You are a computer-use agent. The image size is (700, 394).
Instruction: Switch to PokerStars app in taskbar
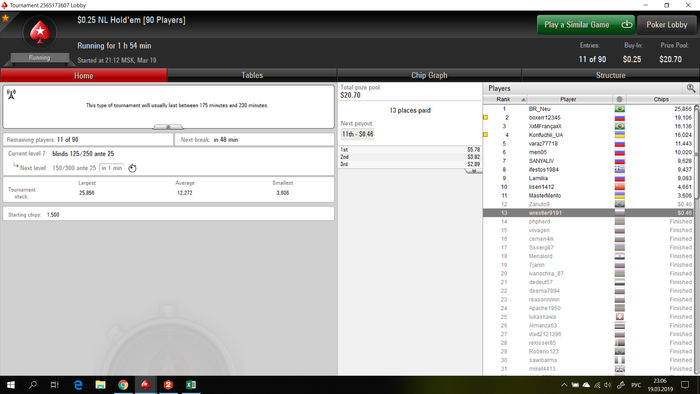pyautogui.click(x=146, y=385)
